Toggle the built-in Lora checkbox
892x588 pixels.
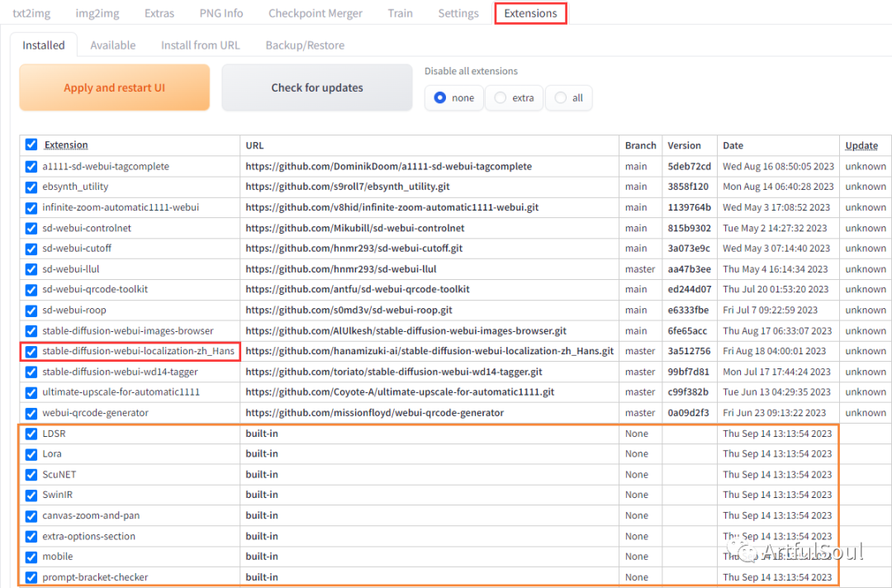pos(31,454)
